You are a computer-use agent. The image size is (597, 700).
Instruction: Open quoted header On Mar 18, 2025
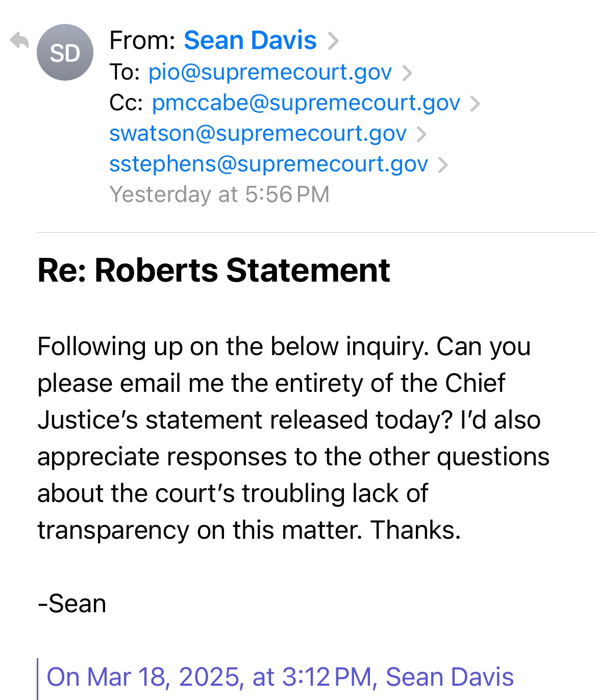tap(280, 677)
